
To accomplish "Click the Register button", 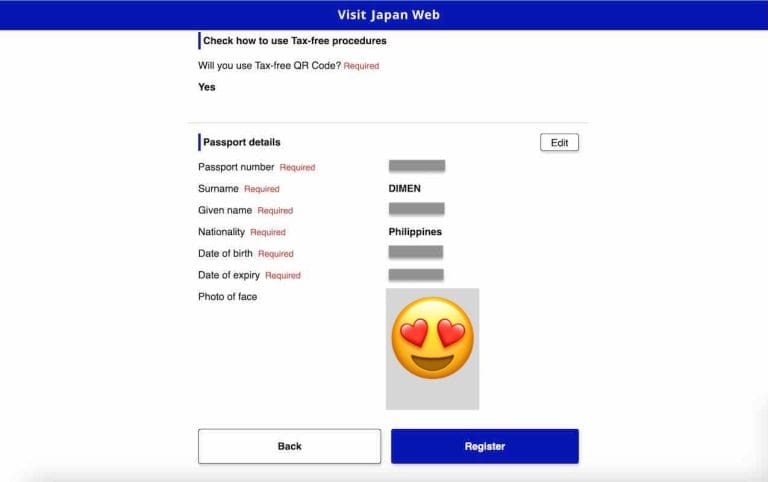I will coord(484,446).
